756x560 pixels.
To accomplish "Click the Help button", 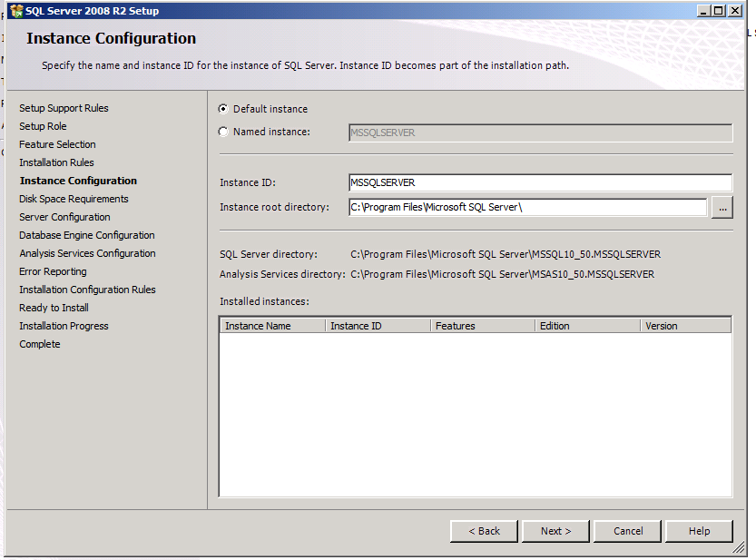I will [x=699, y=531].
